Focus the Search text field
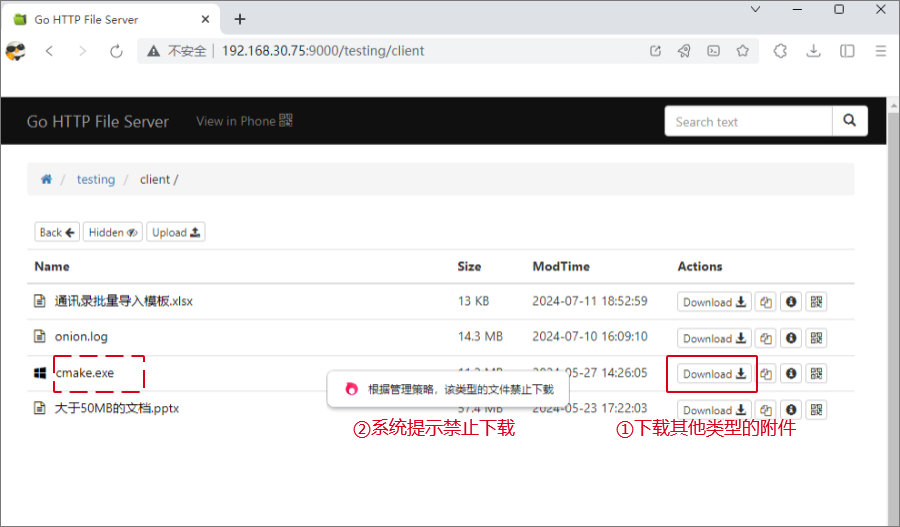Image resolution: width=900 pixels, height=527 pixels. pos(748,121)
